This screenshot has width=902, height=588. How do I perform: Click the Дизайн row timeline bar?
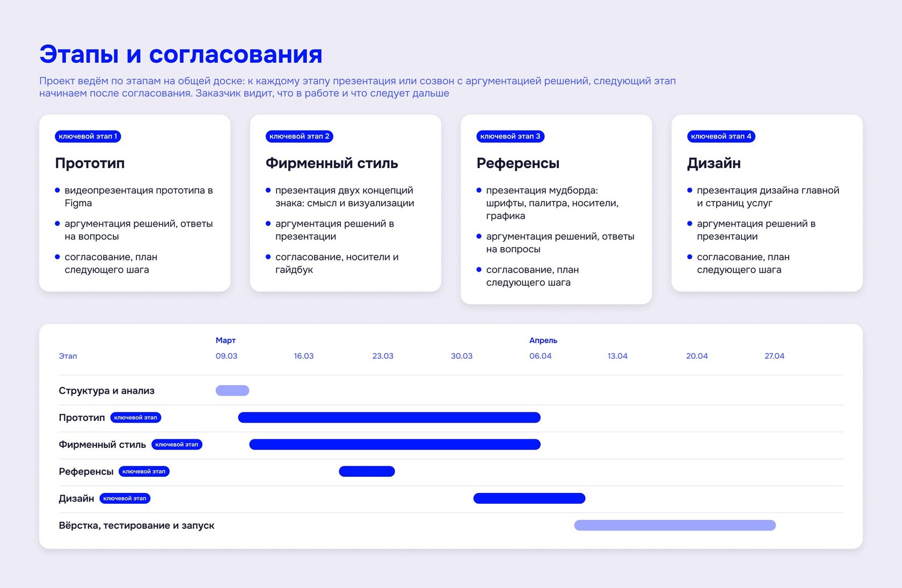pos(529,498)
